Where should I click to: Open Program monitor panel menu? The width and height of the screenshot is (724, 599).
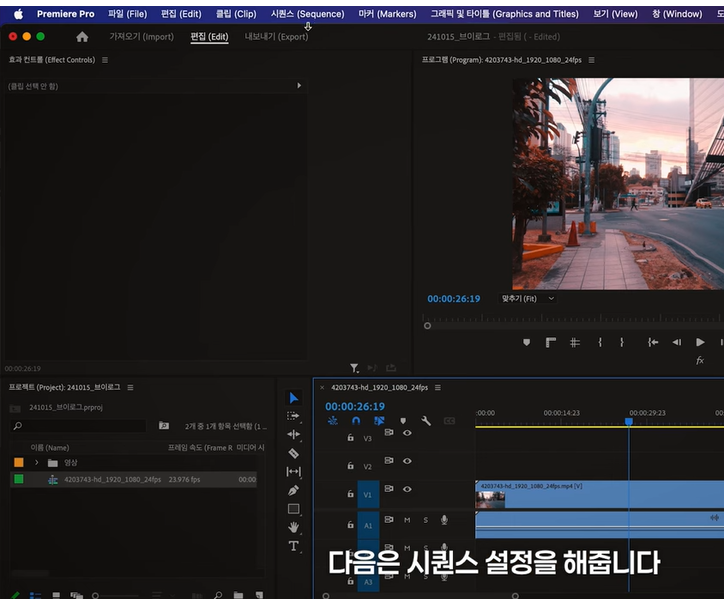pos(591,60)
